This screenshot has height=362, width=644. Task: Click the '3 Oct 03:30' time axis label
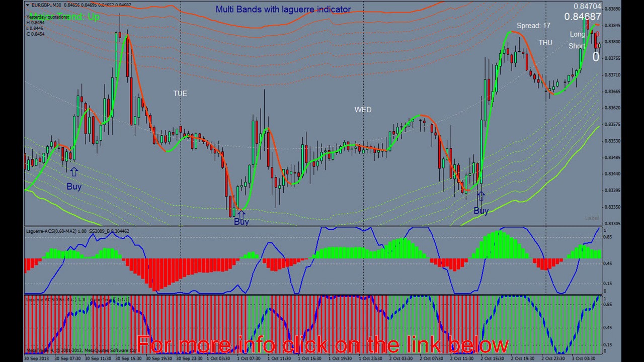(x=585, y=358)
